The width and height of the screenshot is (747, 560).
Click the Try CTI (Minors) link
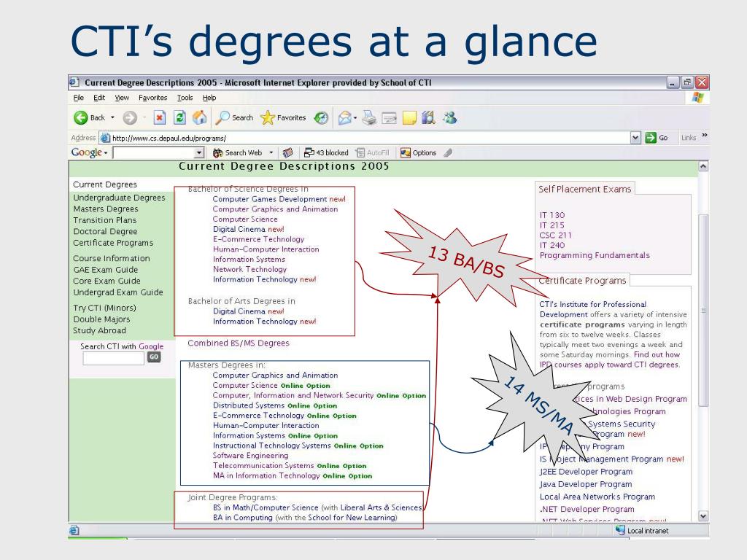(x=104, y=308)
